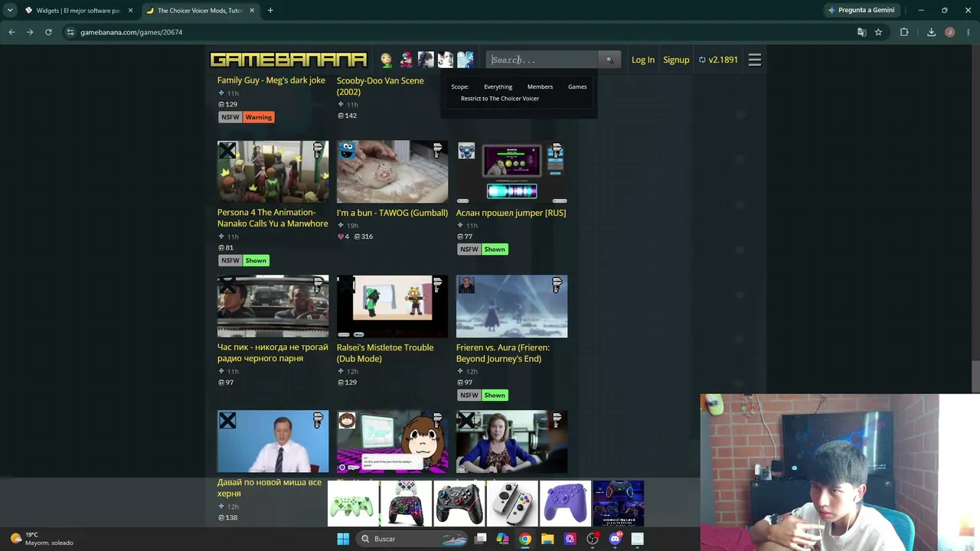Select the Members search scope
This screenshot has height=551, width=980.
click(x=540, y=86)
